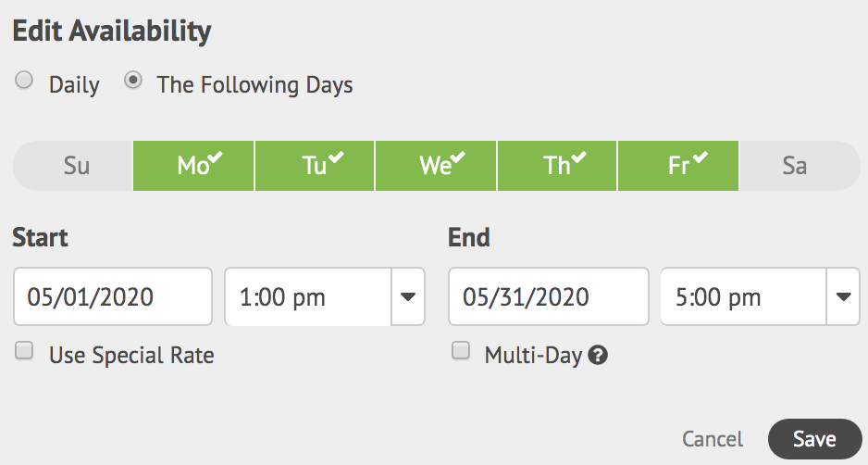Viewport: 868px width, 465px height.
Task: Open the end time dropdown arrow
Action: click(x=843, y=297)
